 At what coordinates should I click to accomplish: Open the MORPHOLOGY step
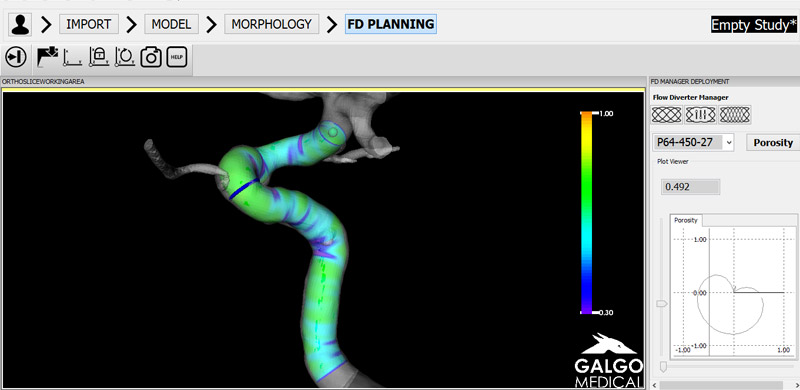click(271, 24)
